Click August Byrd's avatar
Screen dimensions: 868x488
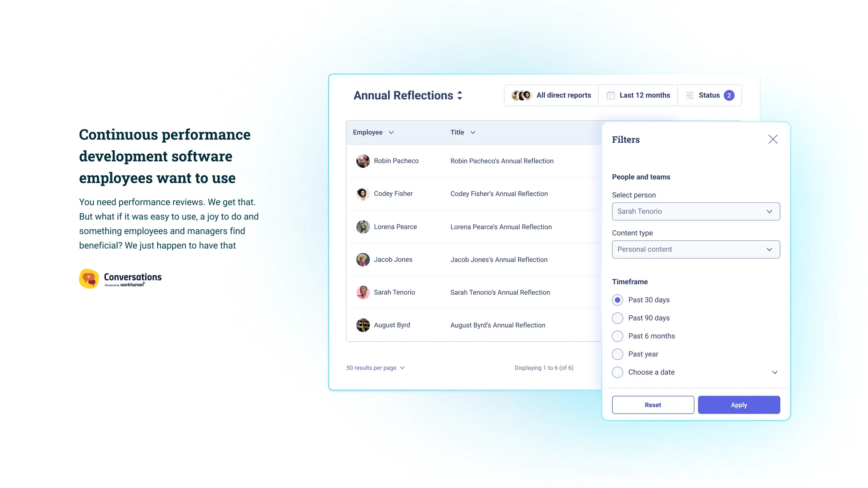click(x=363, y=325)
